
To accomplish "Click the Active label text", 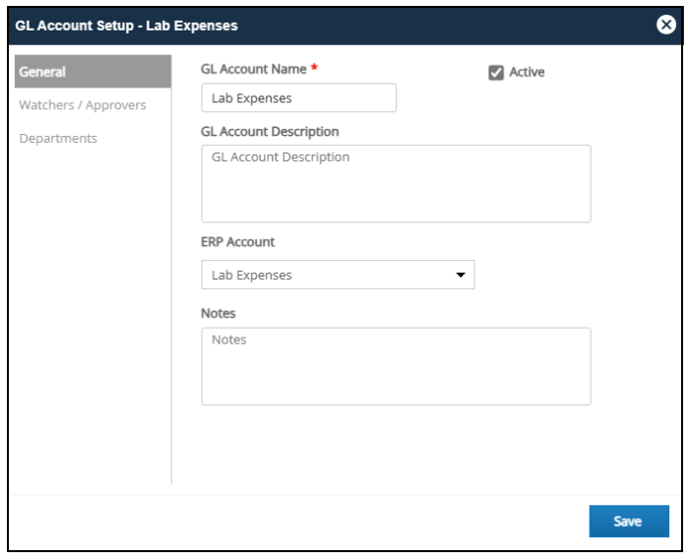I will [x=527, y=72].
